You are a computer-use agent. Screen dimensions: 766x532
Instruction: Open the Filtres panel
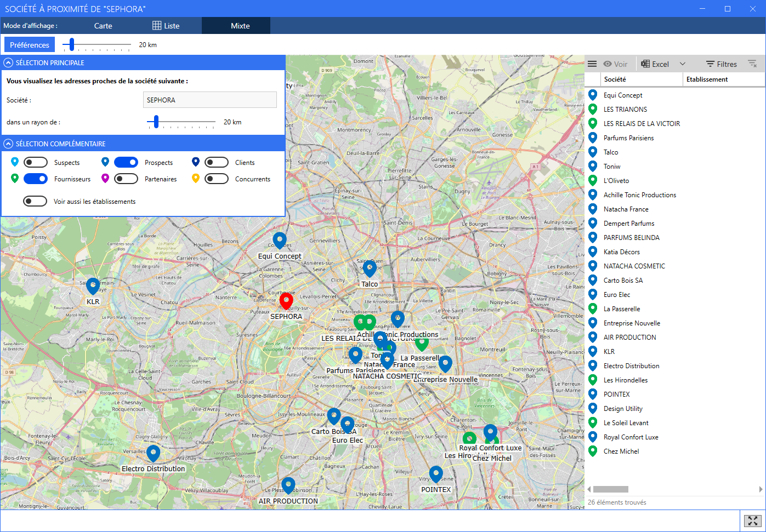tap(720, 64)
